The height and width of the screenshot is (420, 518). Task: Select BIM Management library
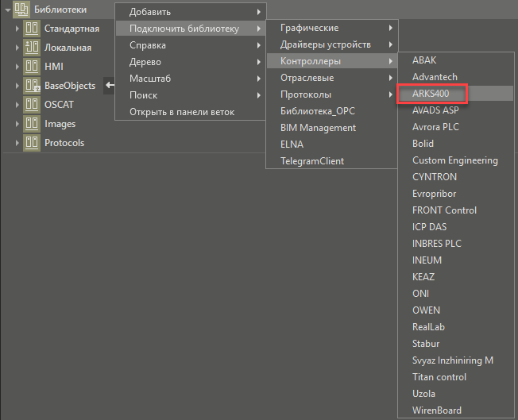pos(332,128)
